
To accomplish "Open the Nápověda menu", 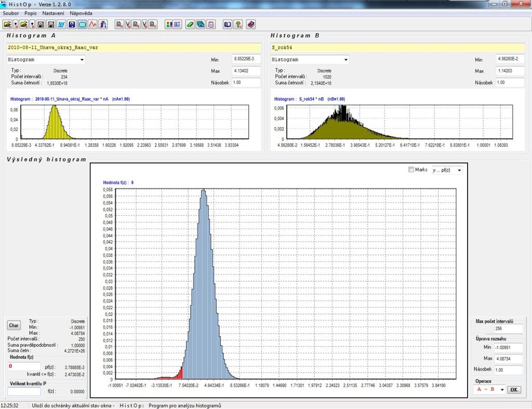I will click(x=81, y=13).
